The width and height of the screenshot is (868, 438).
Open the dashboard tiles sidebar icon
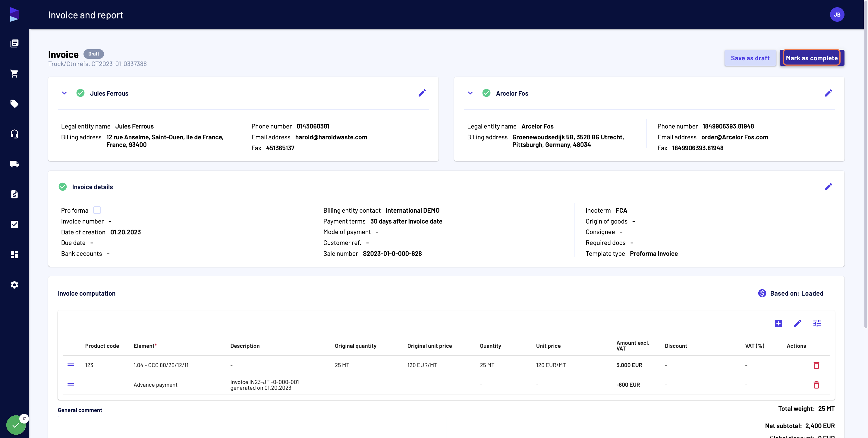pos(14,255)
